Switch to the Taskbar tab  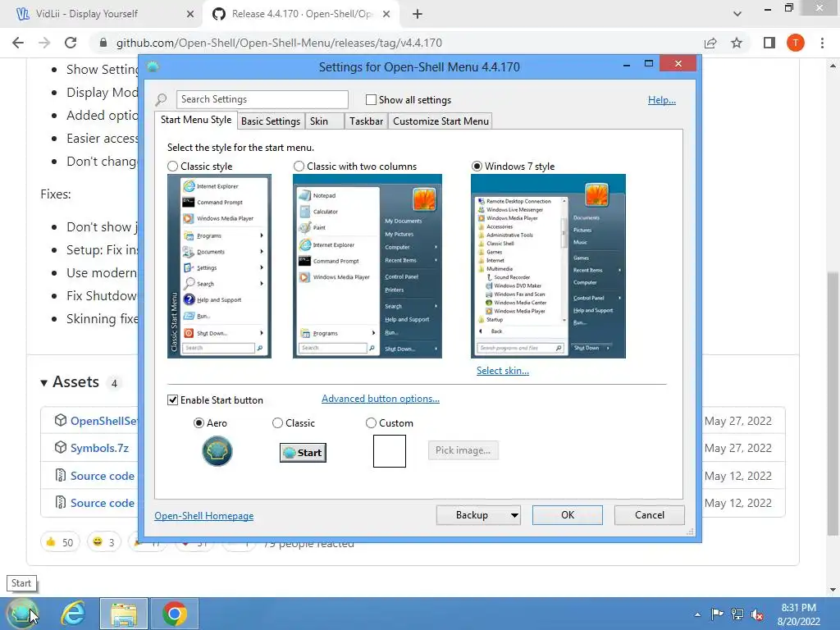pos(366,121)
